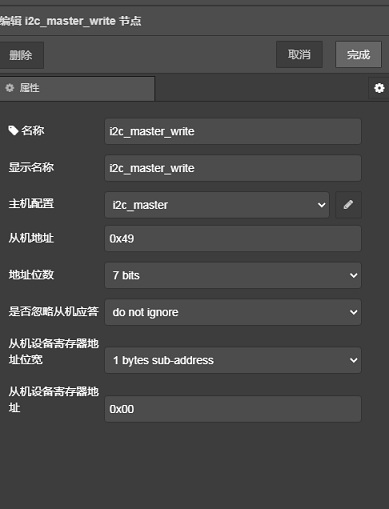Click the tag icon next to 名称
The height and width of the screenshot is (509, 389).
13,131
